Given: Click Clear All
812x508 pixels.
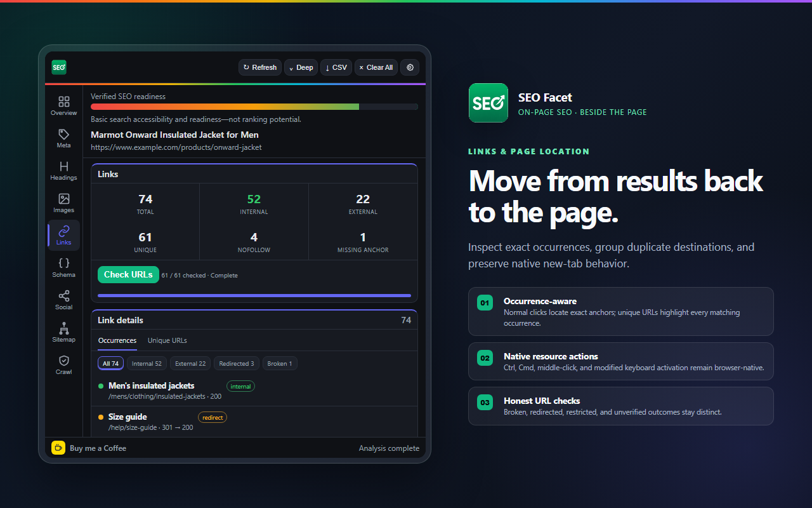Looking at the screenshot, I should [376, 67].
